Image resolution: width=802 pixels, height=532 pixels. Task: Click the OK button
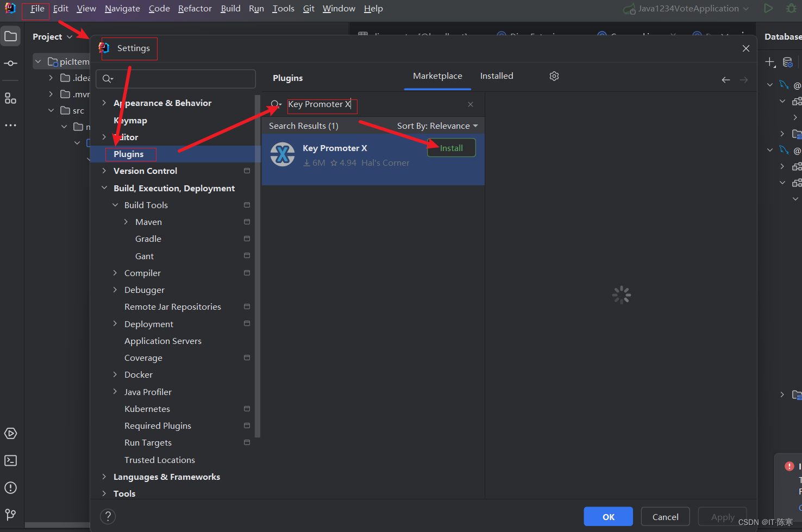coord(609,517)
